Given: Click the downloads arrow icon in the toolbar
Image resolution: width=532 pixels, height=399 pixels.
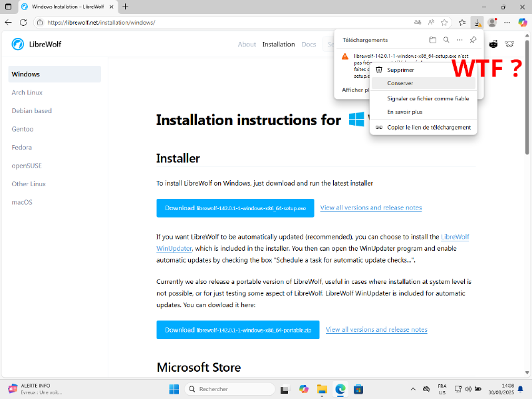Looking at the screenshot, I should tap(477, 22).
